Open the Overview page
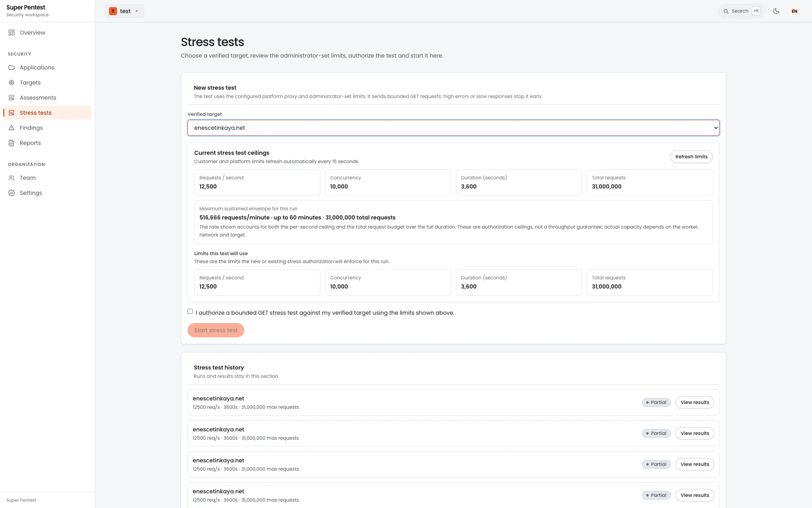The height and width of the screenshot is (508, 812). click(x=48, y=33)
